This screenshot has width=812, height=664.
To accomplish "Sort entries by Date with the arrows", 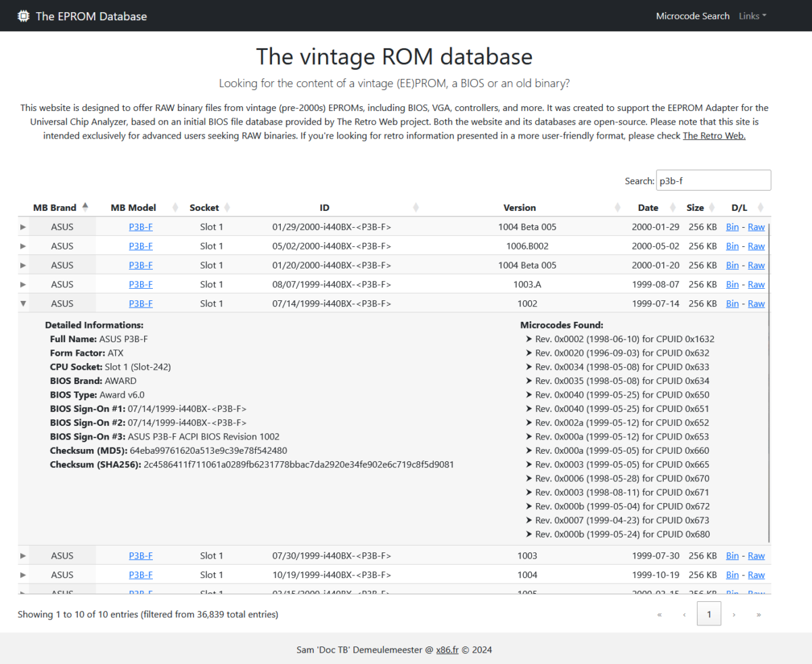I will pyautogui.click(x=671, y=208).
